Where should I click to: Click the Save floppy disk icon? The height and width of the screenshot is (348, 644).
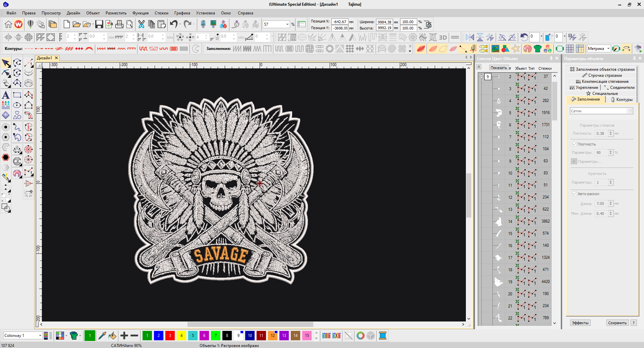coord(99,24)
